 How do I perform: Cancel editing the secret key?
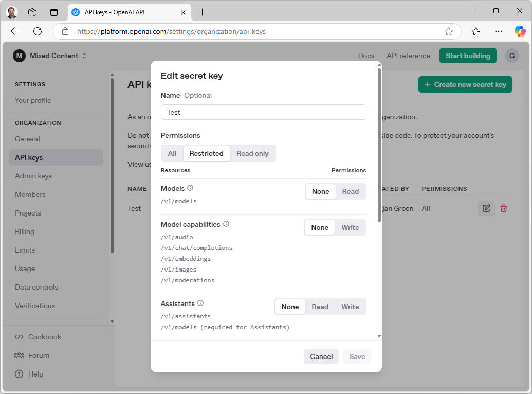click(x=321, y=356)
